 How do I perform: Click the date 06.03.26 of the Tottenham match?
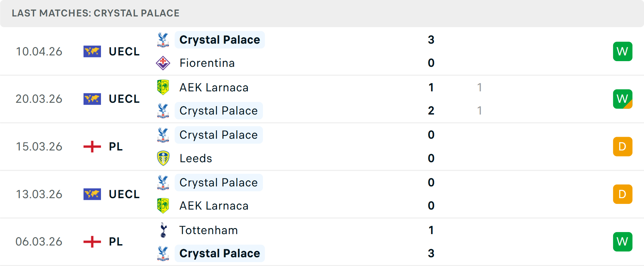coord(39,242)
